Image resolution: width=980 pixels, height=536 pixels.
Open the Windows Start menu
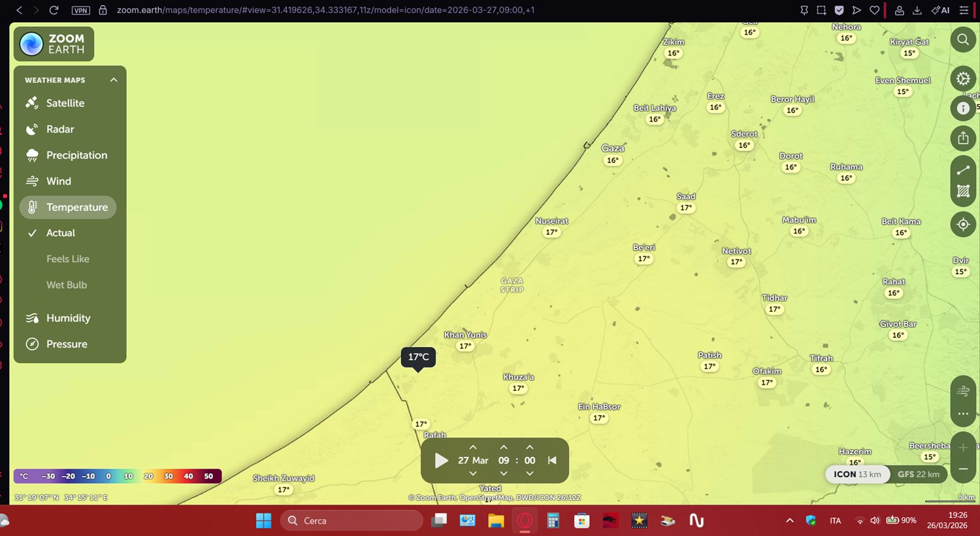[x=263, y=520]
